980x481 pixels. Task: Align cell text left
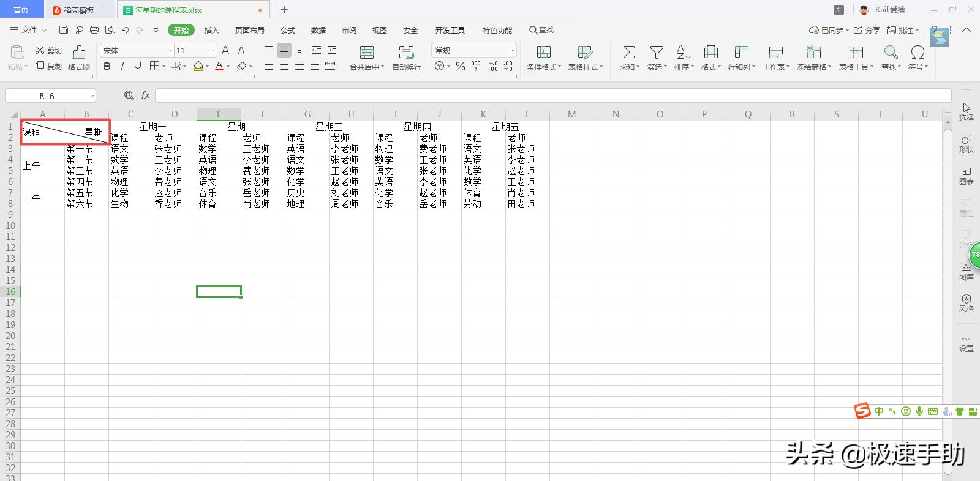coord(269,66)
